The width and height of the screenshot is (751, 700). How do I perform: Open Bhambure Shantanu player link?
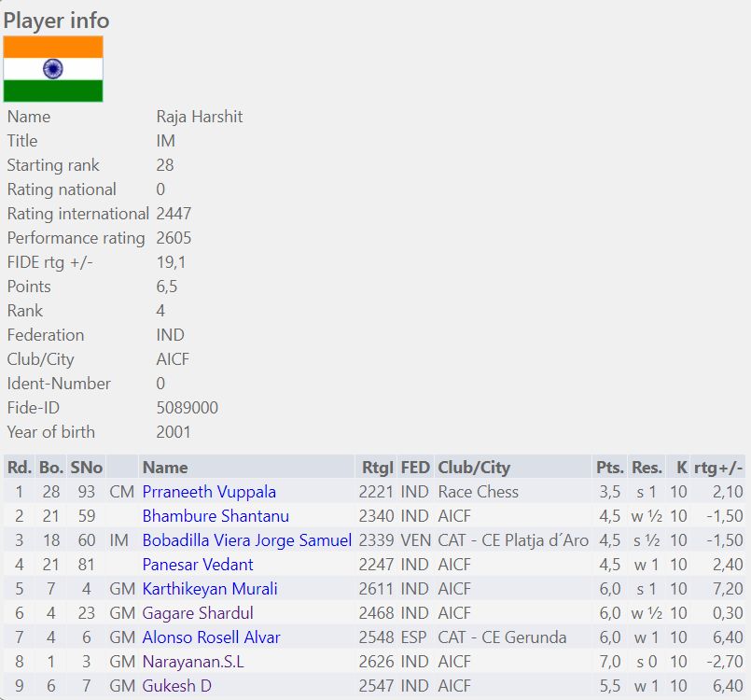point(216,516)
